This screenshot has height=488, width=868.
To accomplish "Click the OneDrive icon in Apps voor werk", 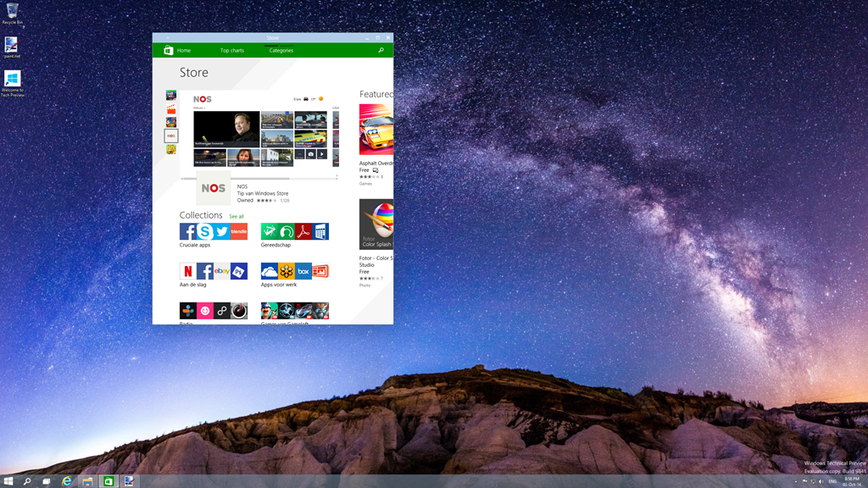I will pos(270,271).
